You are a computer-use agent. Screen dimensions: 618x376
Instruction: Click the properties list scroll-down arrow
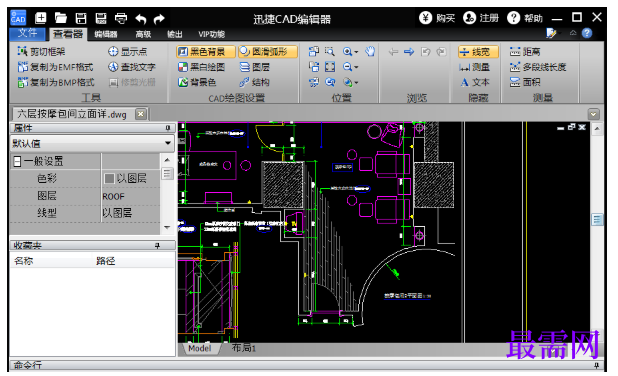click(167, 227)
